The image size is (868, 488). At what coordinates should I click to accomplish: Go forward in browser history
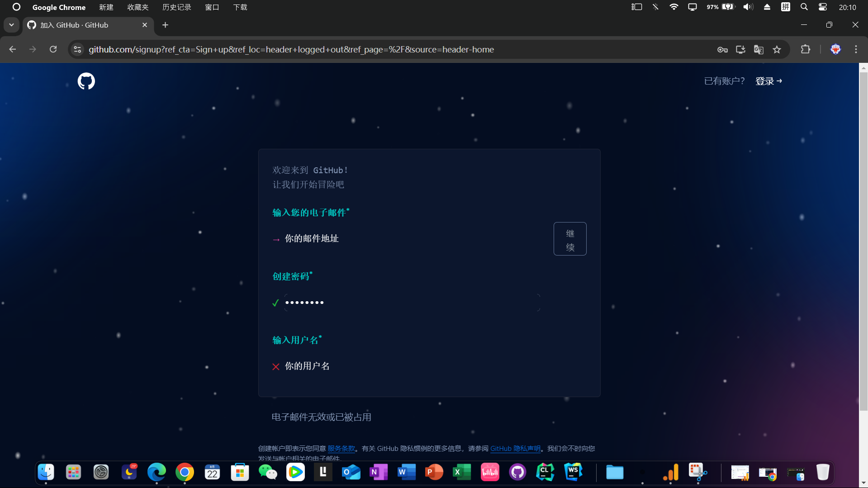point(33,49)
